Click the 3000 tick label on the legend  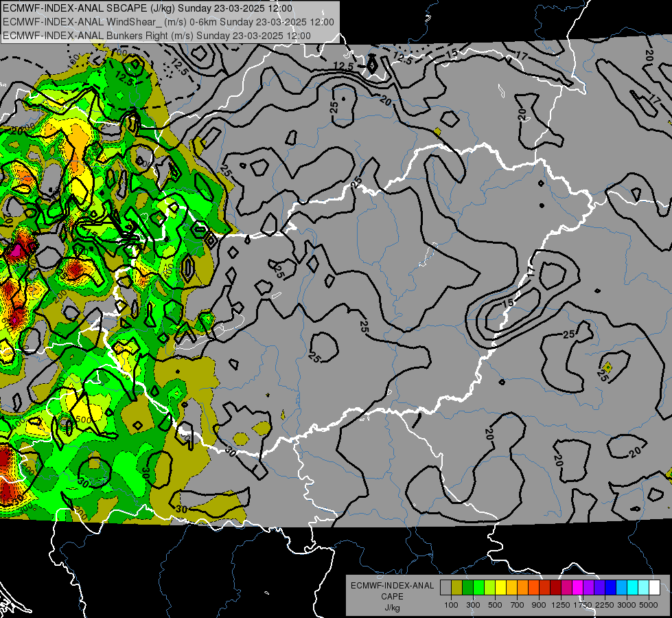point(627,605)
